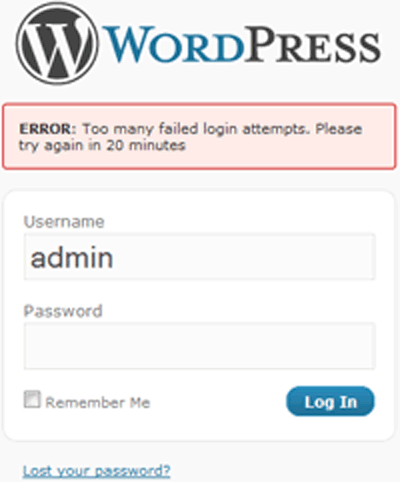
Task: Click the "try again in 20 minutes" text
Action: coord(102,146)
